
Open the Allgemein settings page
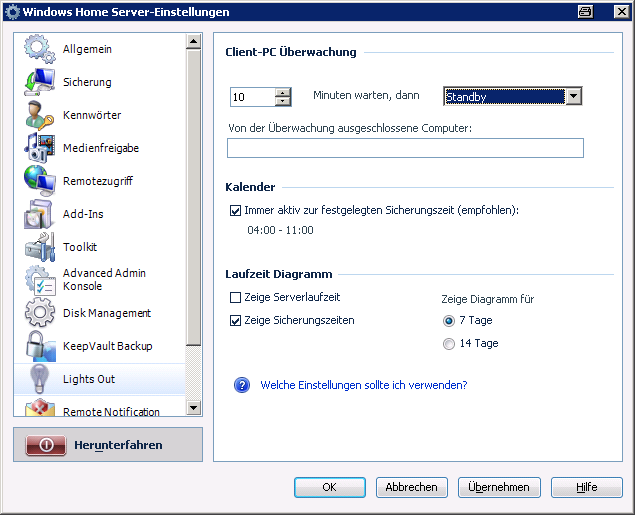coord(100,49)
